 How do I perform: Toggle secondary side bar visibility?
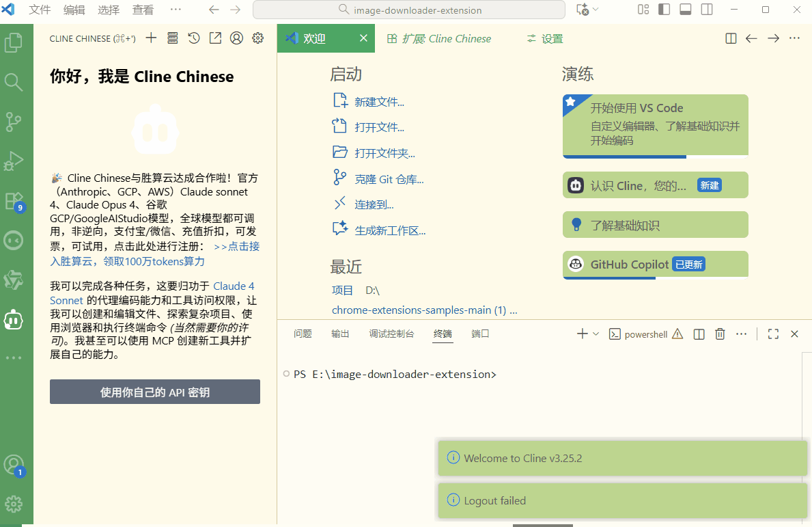point(706,10)
